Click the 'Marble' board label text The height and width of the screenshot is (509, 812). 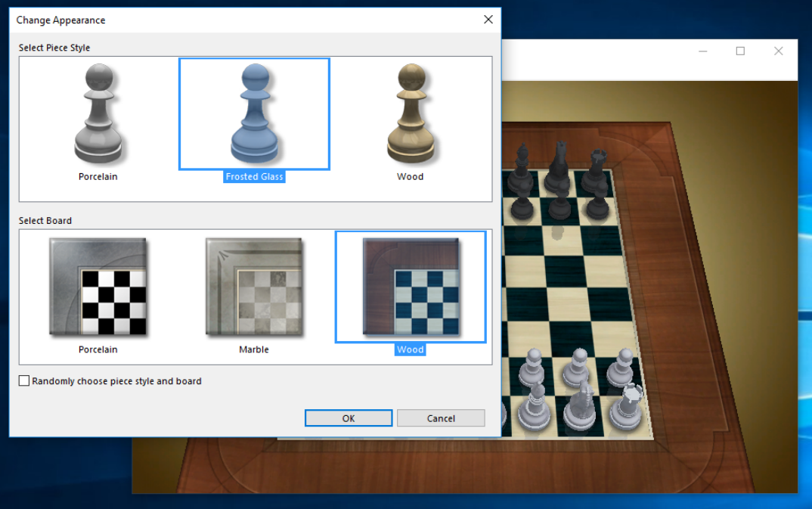pyautogui.click(x=254, y=349)
